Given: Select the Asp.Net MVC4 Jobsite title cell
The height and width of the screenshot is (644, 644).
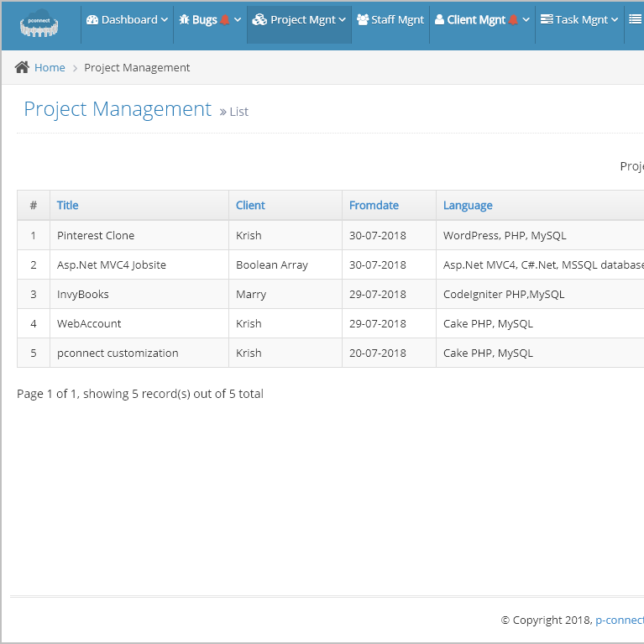Looking at the screenshot, I should point(139,265).
